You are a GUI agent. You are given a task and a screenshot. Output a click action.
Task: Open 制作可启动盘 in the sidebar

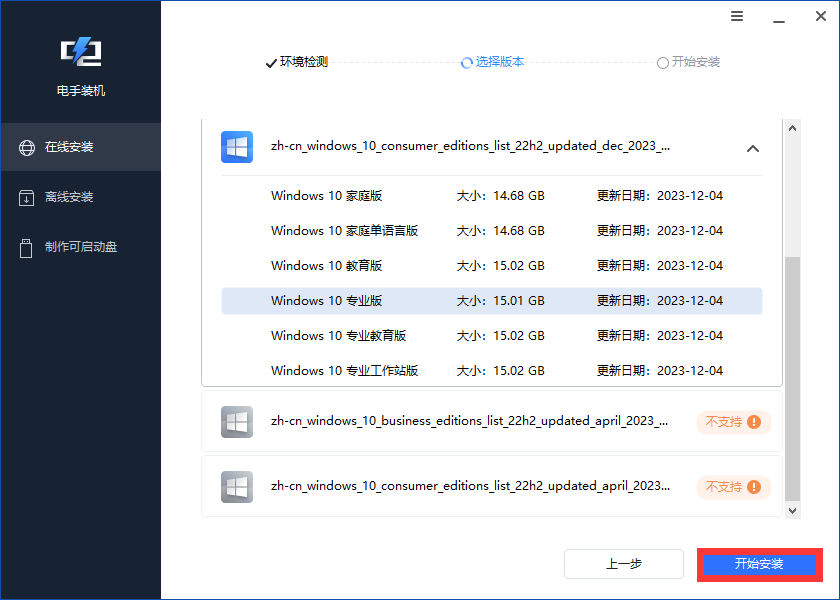tap(80, 247)
